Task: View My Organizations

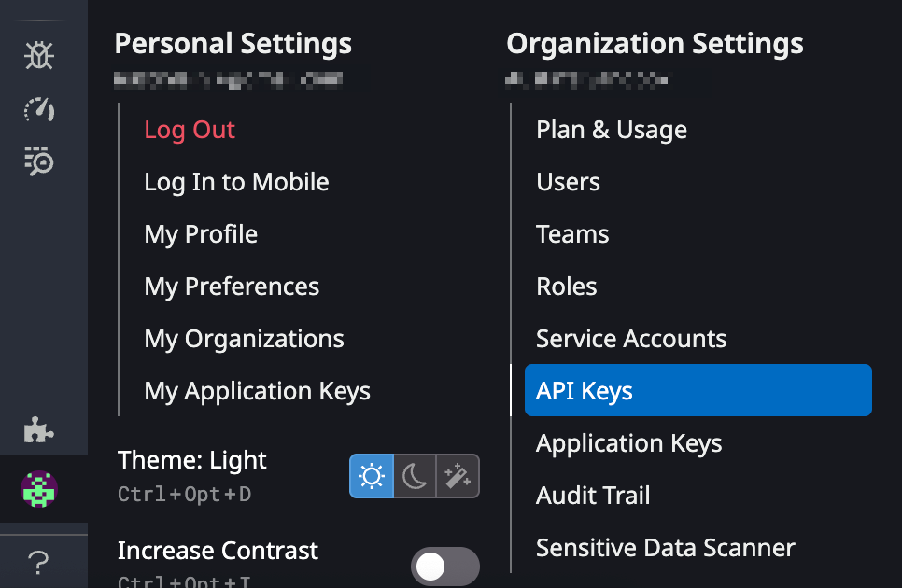Action: click(x=244, y=339)
